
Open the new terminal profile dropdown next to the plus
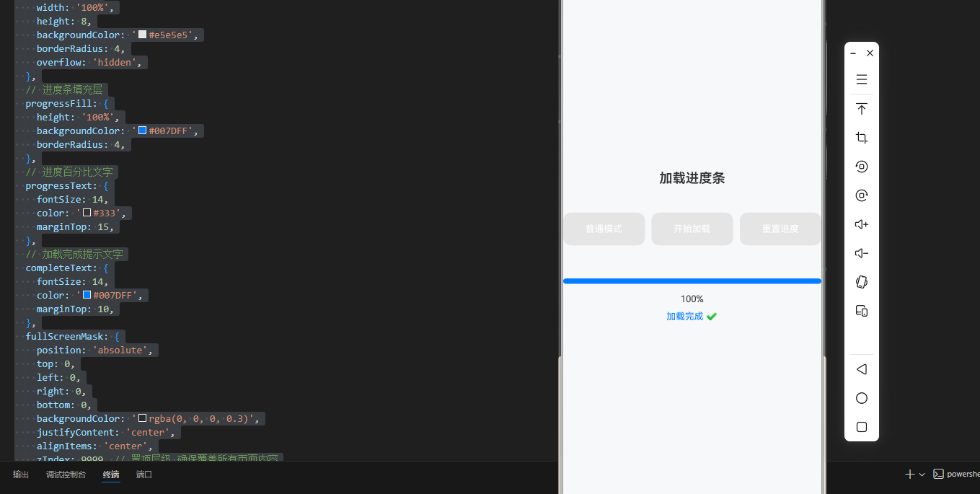920,474
